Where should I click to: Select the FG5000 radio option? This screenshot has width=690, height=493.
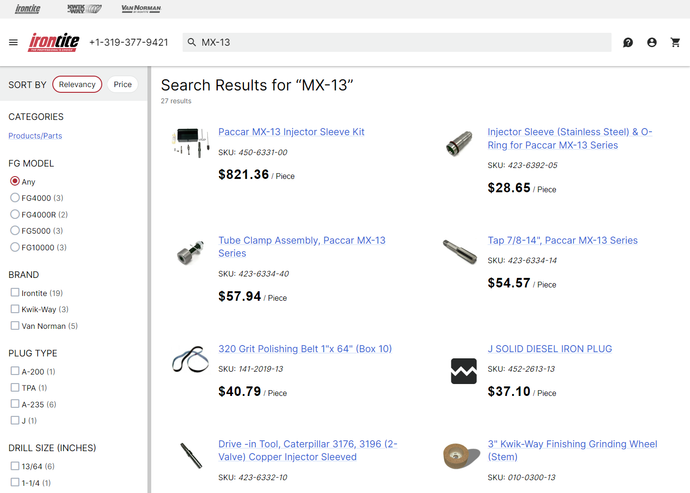tap(15, 230)
